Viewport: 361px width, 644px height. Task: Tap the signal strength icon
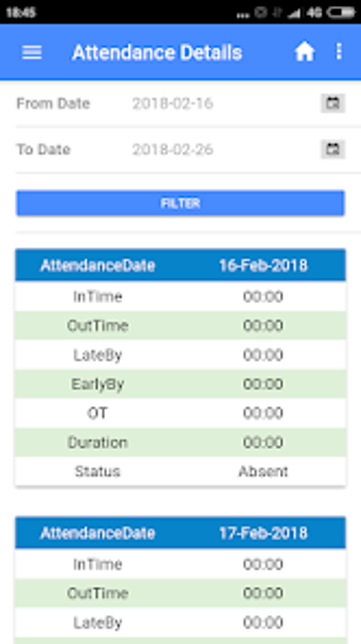point(294,13)
